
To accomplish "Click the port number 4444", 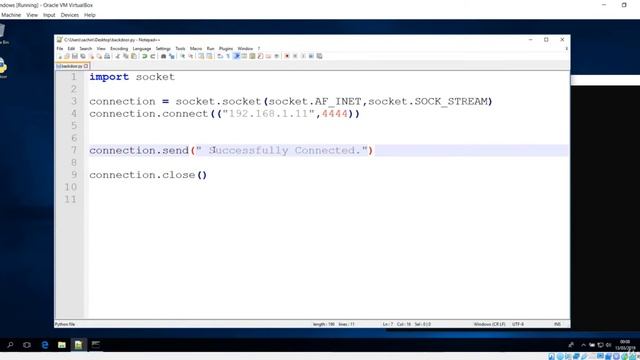I will pos(335,113).
